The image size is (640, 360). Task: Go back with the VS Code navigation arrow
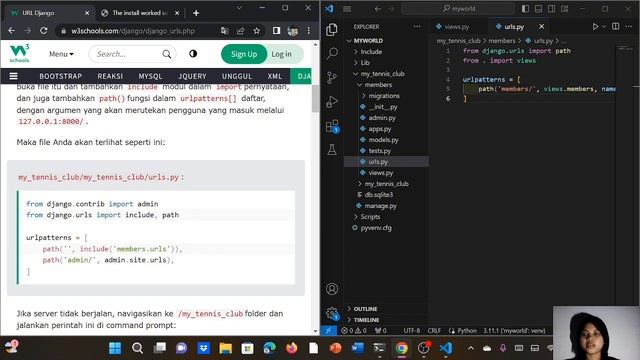(x=378, y=9)
